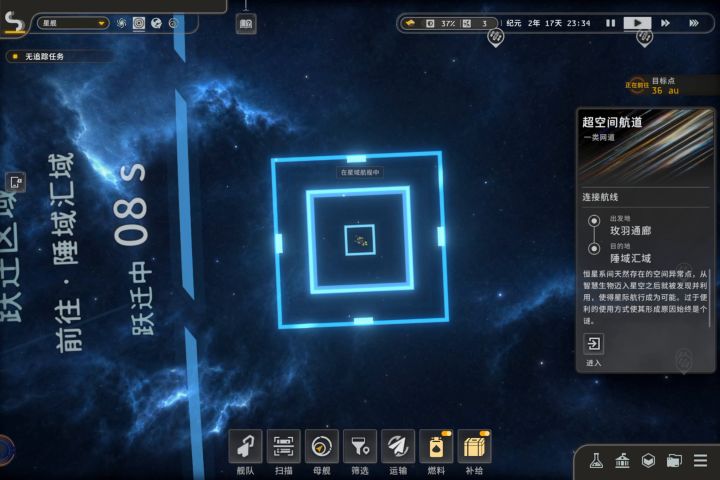The height and width of the screenshot is (480, 720).
Task: Click the 在星域航程中 status label
Action: 360,173
